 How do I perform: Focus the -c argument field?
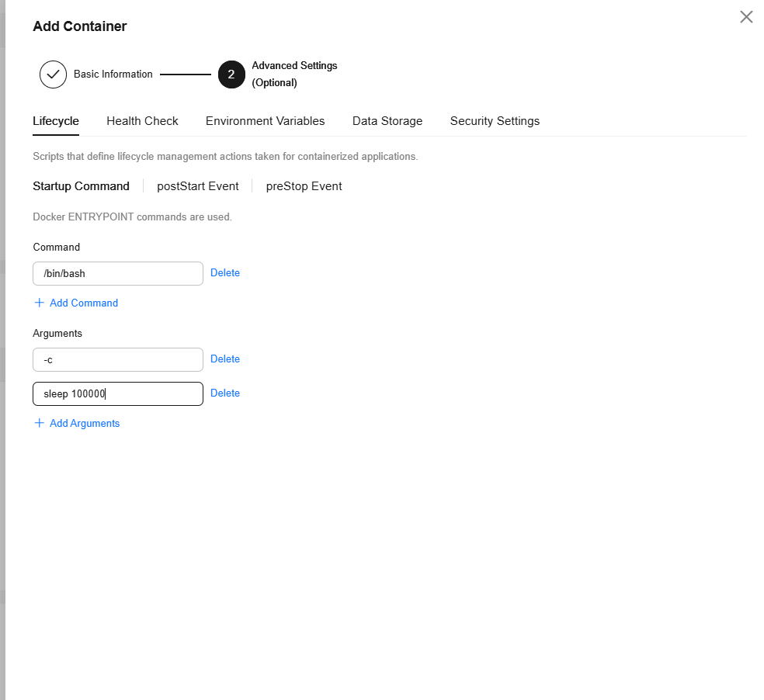[x=118, y=359]
